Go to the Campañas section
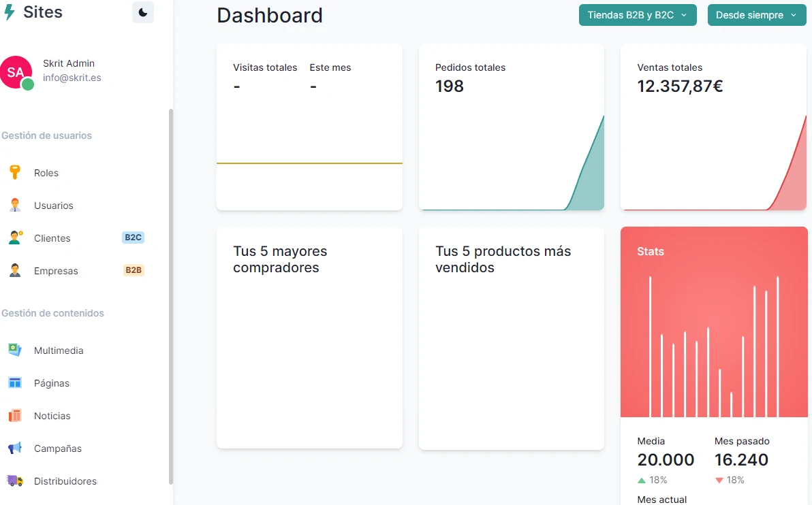The width and height of the screenshot is (812, 505). click(x=58, y=449)
